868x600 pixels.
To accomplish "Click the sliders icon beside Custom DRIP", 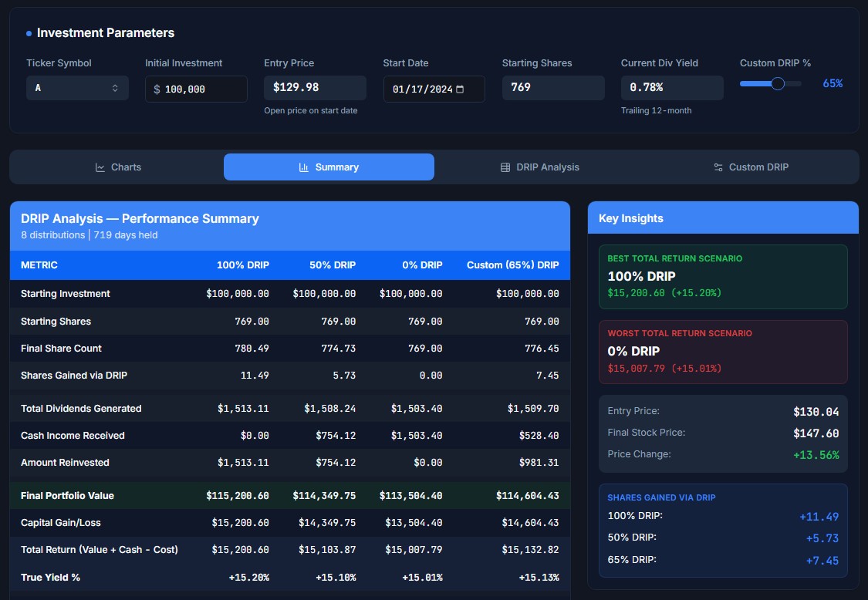I will pyautogui.click(x=718, y=167).
